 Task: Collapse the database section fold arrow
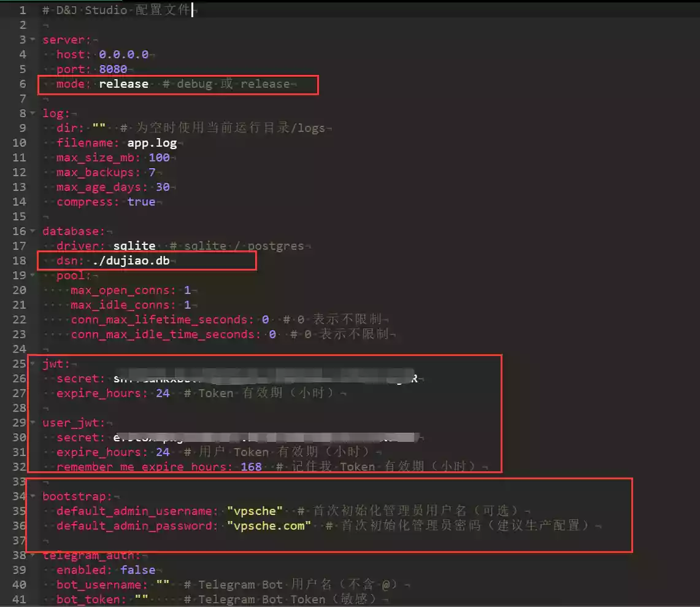[33, 231]
